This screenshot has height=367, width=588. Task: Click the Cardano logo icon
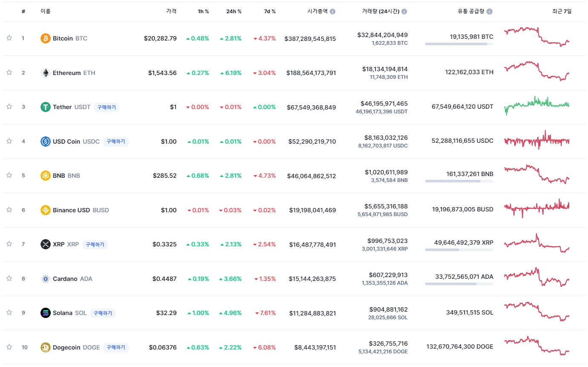coord(45,279)
